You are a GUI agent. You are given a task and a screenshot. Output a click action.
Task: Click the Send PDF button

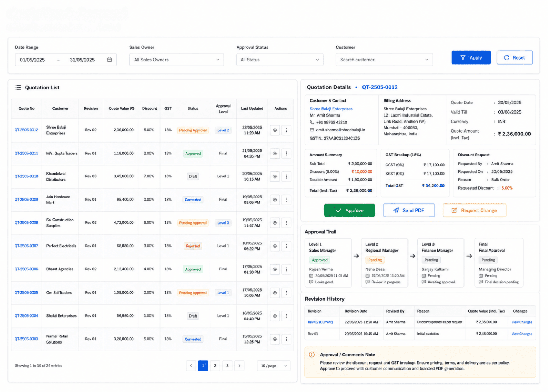tap(409, 210)
